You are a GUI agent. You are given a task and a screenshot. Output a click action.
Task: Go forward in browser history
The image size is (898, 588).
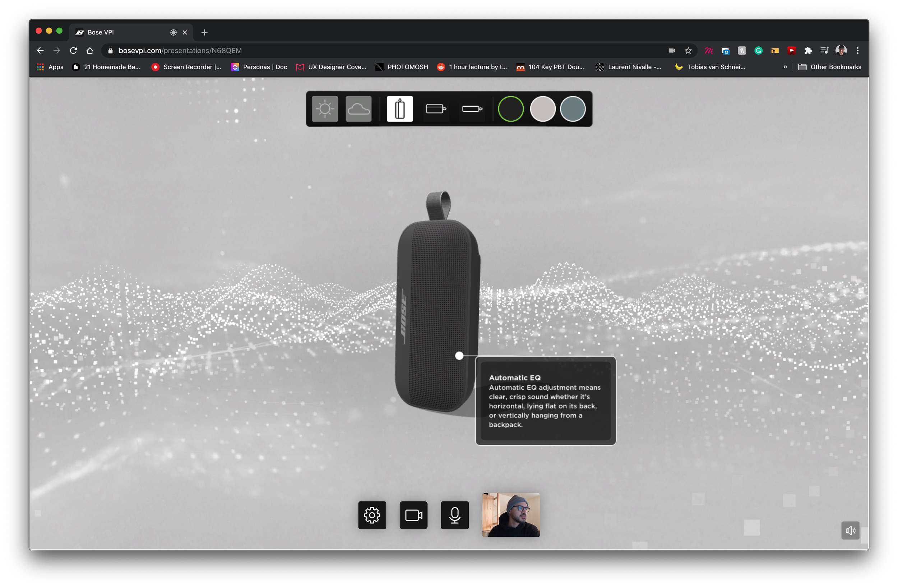coord(57,51)
